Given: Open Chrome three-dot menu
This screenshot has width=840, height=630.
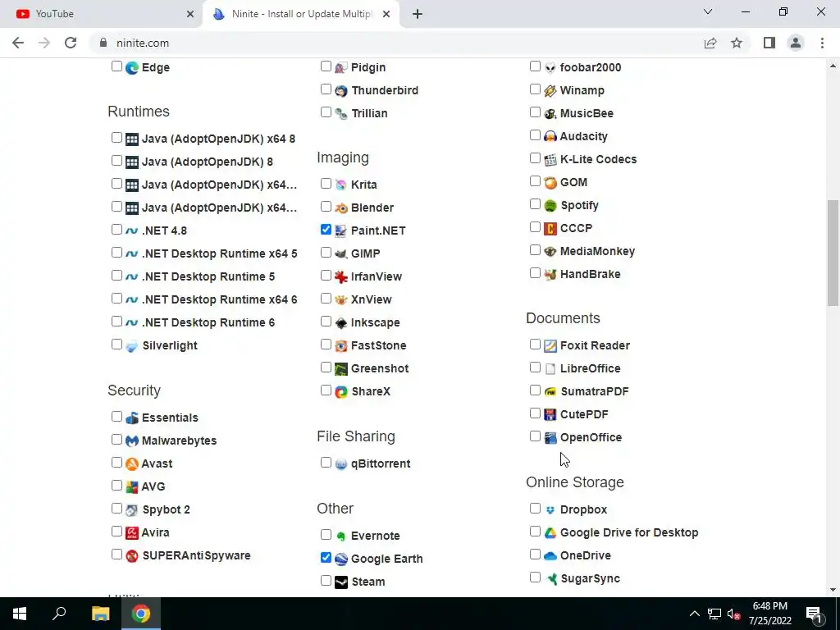Looking at the screenshot, I should [822, 43].
